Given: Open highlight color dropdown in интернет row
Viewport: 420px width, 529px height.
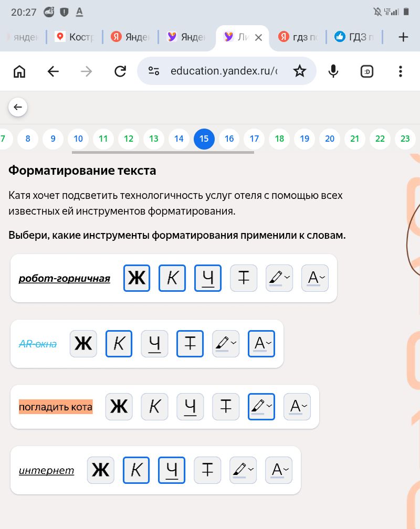Looking at the screenshot, I should click(243, 470).
